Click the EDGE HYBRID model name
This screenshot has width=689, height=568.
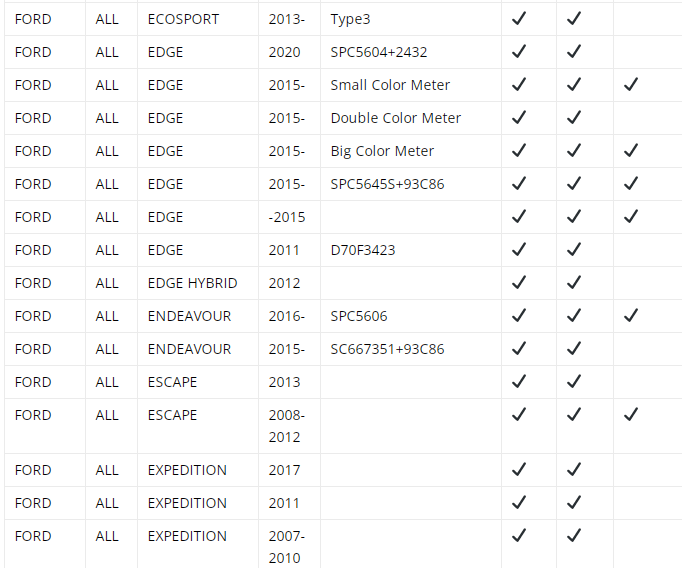(192, 283)
